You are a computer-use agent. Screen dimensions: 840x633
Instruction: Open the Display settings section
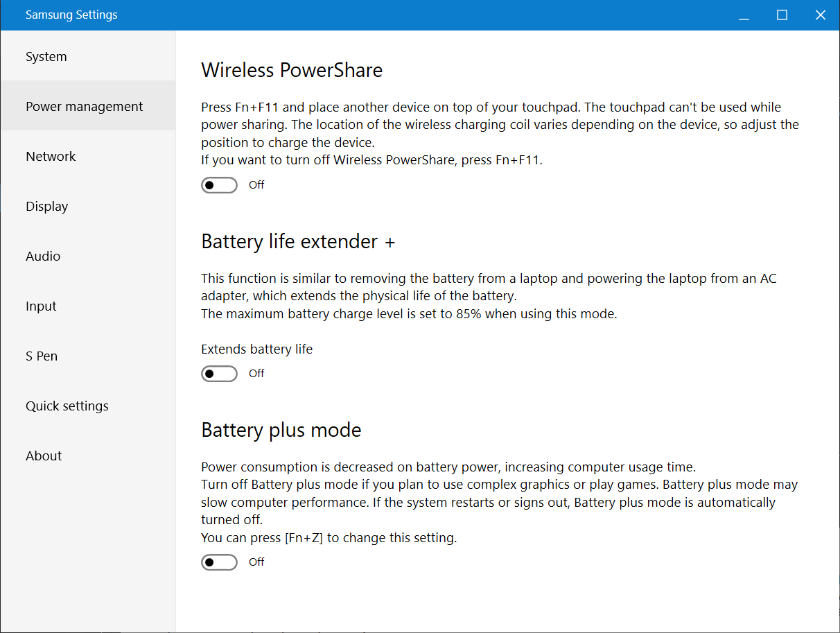tap(87, 206)
